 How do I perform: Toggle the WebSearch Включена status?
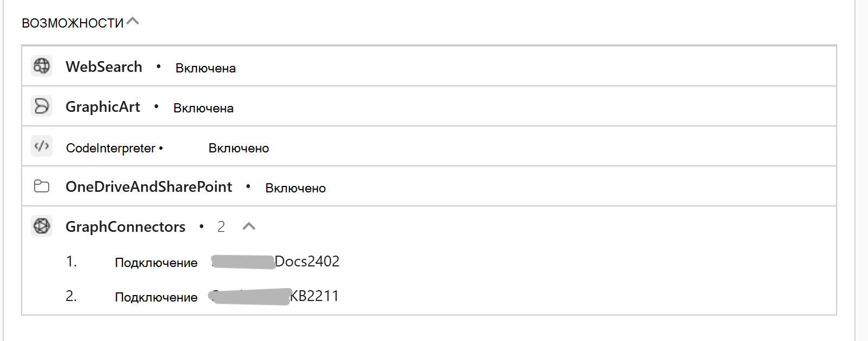tap(205, 68)
